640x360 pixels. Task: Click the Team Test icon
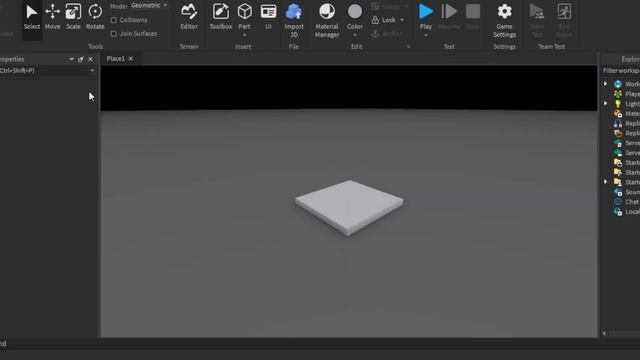(537, 12)
